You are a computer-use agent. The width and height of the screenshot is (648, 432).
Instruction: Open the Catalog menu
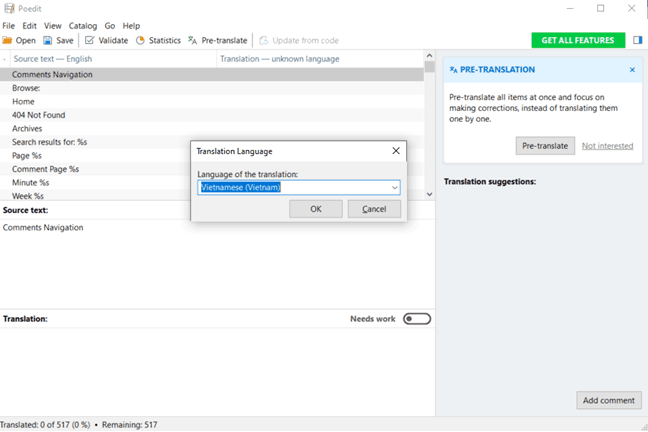83,26
